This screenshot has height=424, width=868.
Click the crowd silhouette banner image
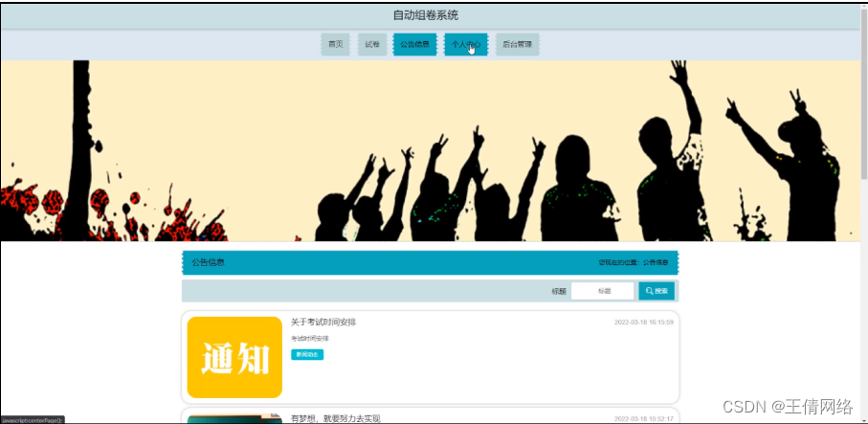coord(431,150)
